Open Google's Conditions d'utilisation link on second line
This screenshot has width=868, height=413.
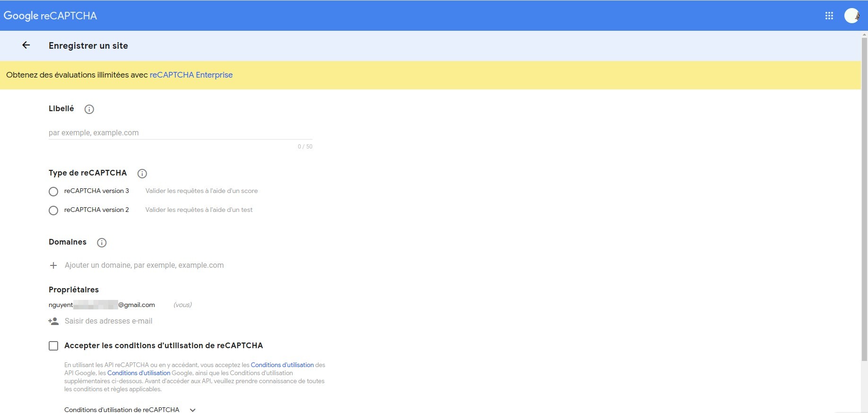click(139, 373)
